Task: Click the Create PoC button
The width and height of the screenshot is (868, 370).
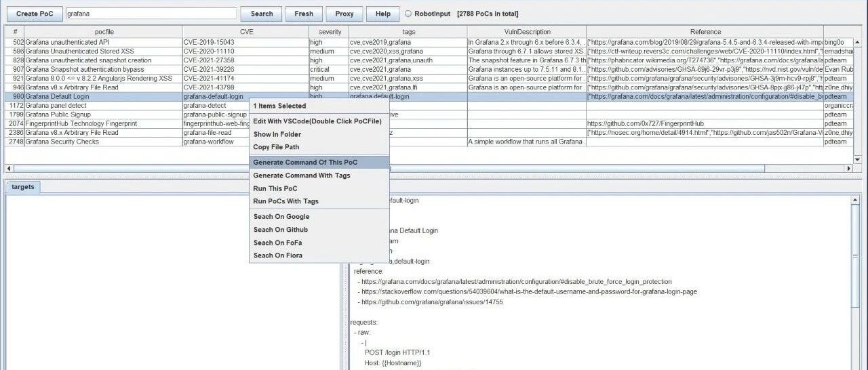Action: [x=35, y=14]
